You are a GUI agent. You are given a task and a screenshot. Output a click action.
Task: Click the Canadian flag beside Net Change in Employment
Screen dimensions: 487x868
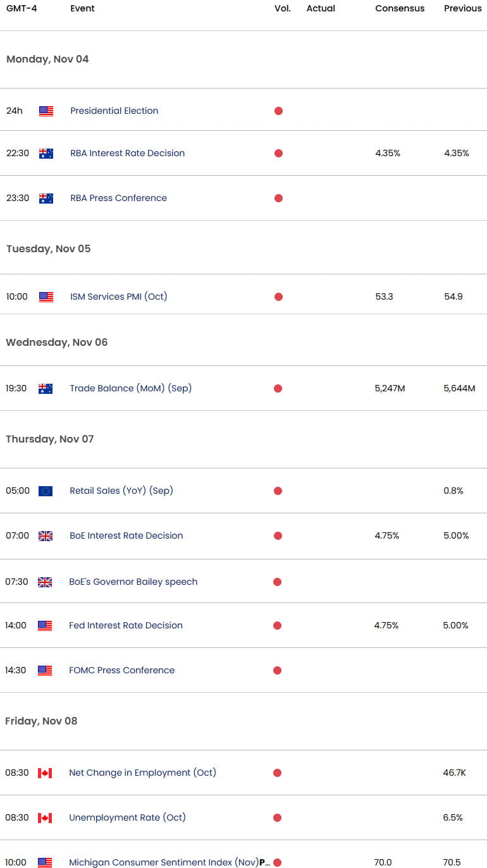45,773
